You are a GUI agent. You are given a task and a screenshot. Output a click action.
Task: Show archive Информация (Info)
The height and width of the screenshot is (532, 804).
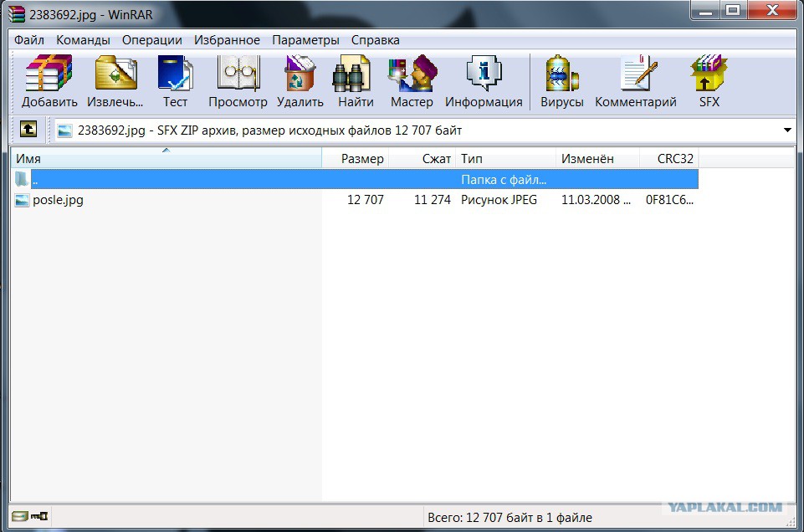click(x=484, y=74)
